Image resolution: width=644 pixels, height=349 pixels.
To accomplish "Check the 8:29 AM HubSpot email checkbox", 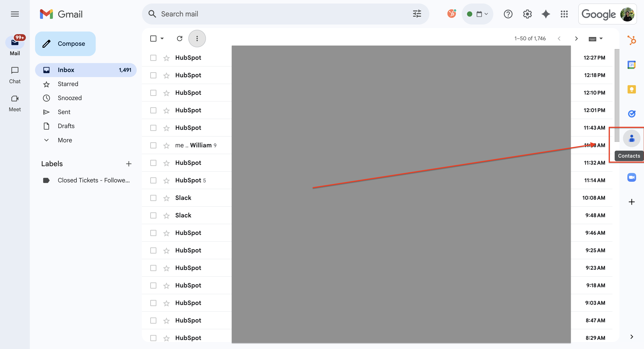I will point(153,338).
